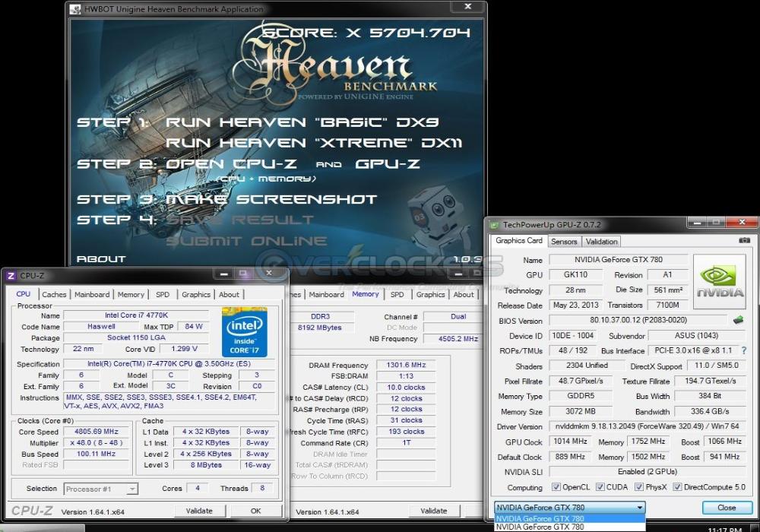Click the NVIDIA logo in GPU-Z

720,282
